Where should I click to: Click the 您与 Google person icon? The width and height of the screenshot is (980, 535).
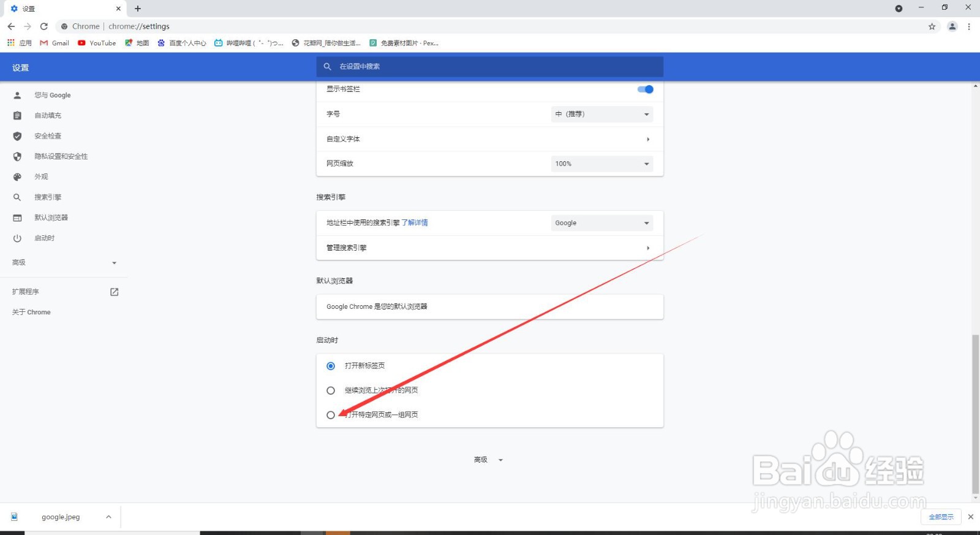point(17,95)
